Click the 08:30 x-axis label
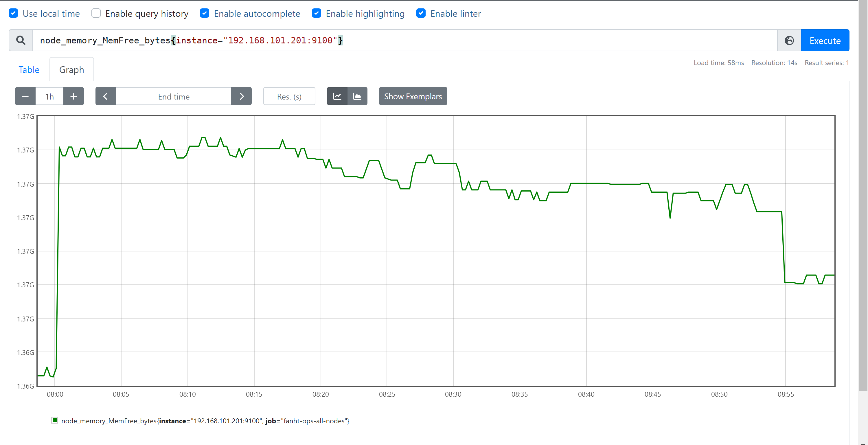Screen dimensions: 868x445 click(x=453, y=394)
